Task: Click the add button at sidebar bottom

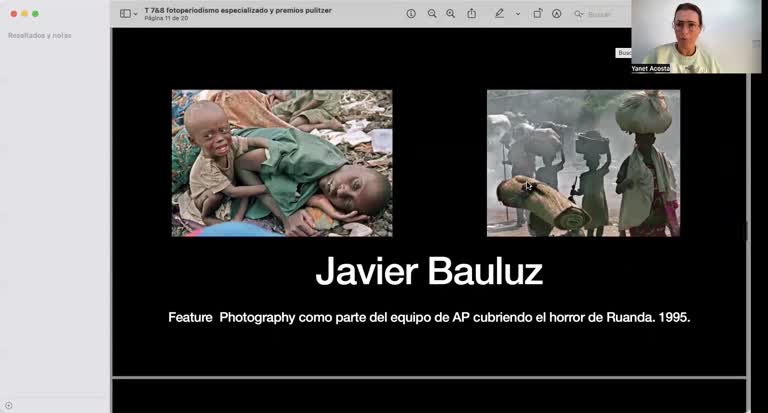Action: click(9, 405)
